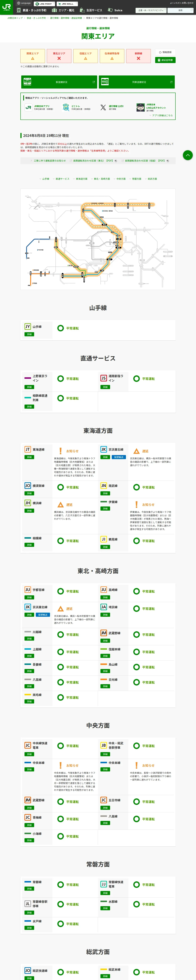Click 振替輸送 under 東北・高崎方面 京浜東北線

coord(43,615)
